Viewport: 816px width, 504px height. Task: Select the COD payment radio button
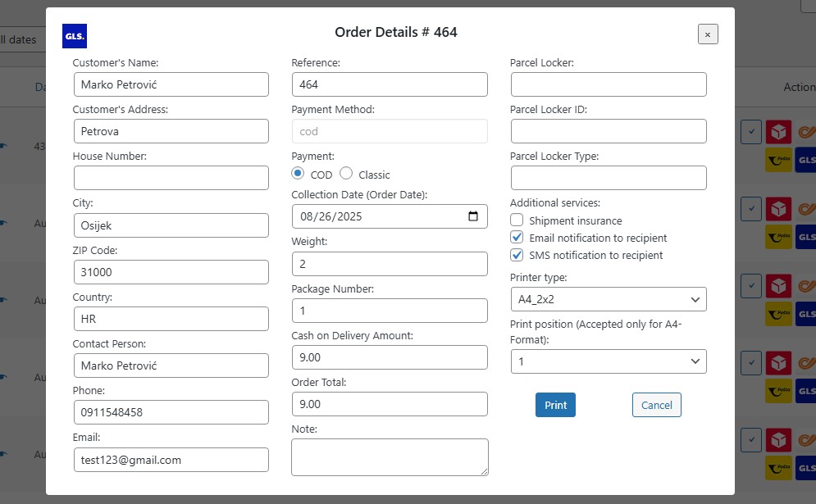[299, 174]
